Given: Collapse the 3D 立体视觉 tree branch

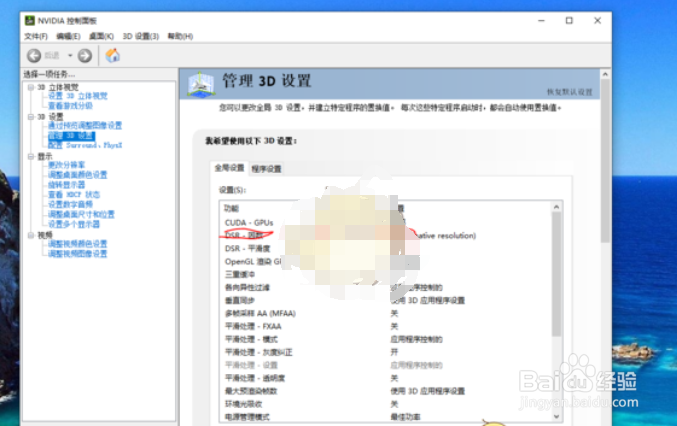Looking at the screenshot, I should (x=31, y=87).
